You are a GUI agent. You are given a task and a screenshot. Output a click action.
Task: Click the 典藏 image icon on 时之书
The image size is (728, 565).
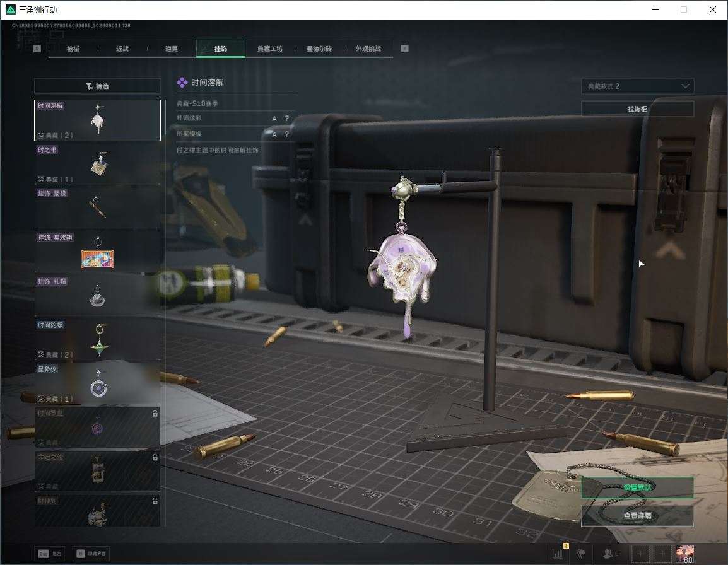coord(41,179)
